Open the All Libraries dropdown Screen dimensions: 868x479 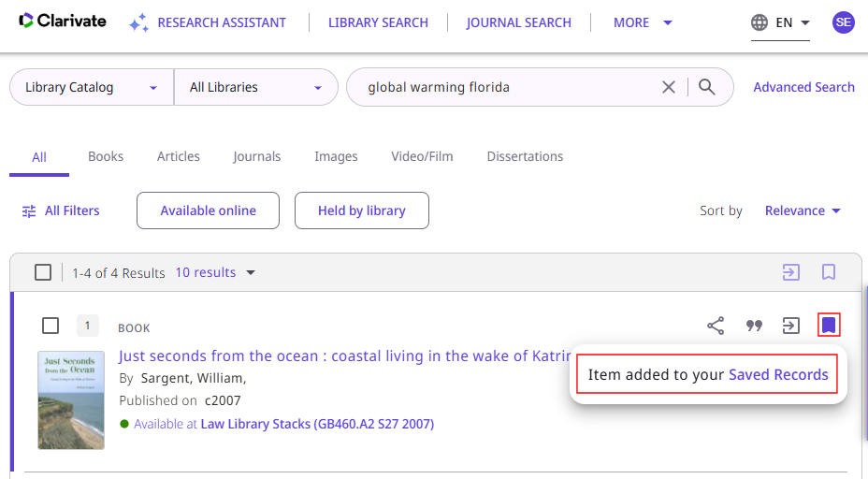(x=255, y=87)
